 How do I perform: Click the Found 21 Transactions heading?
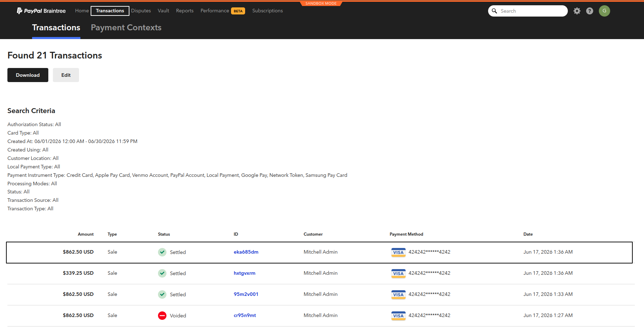tap(55, 55)
